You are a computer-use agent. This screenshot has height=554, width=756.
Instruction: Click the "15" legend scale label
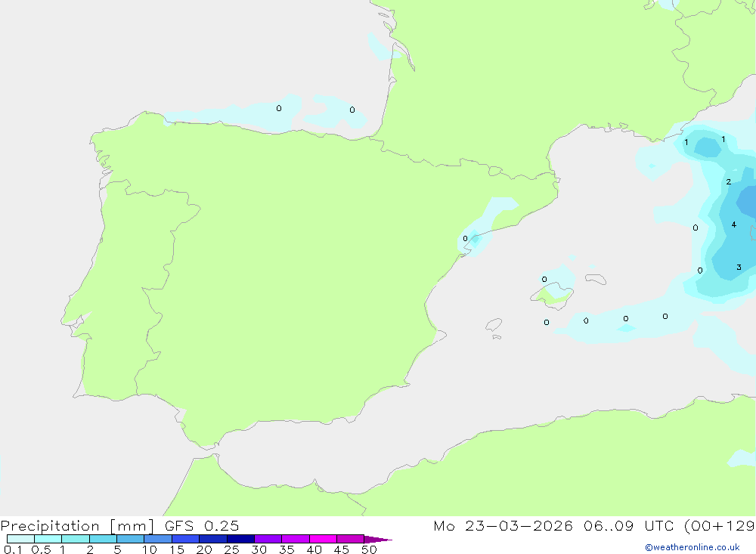[x=177, y=549]
